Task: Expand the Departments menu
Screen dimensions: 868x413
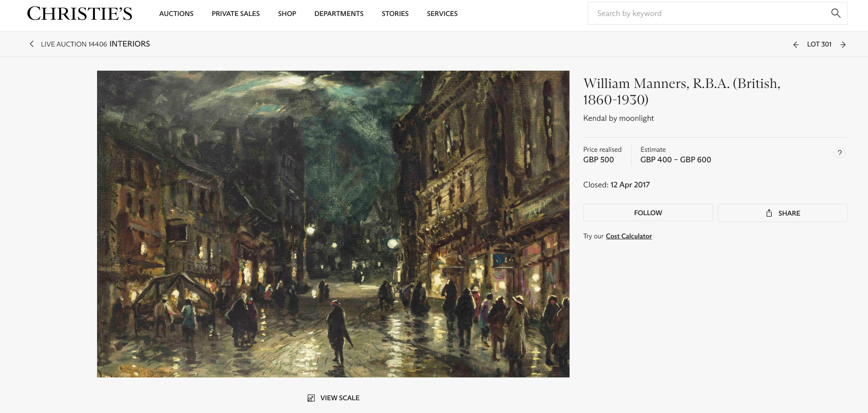Action: pyautogui.click(x=339, y=14)
